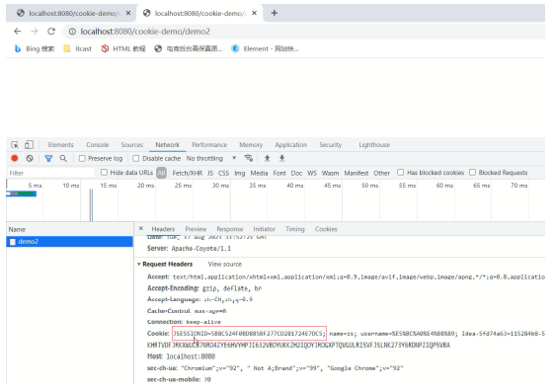This screenshot has width=554, height=392.
Task: Click the Filter text input field
Action: click(x=50, y=173)
